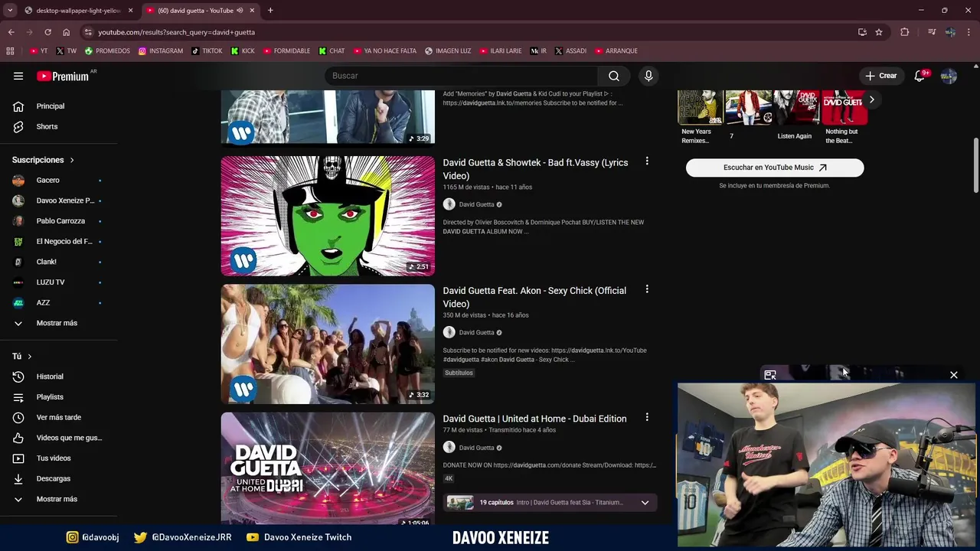Image resolution: width=980 pixels, height=551 pixels.
Task: Click Escuchar en YouTube Music button
Action: point(775,168)
